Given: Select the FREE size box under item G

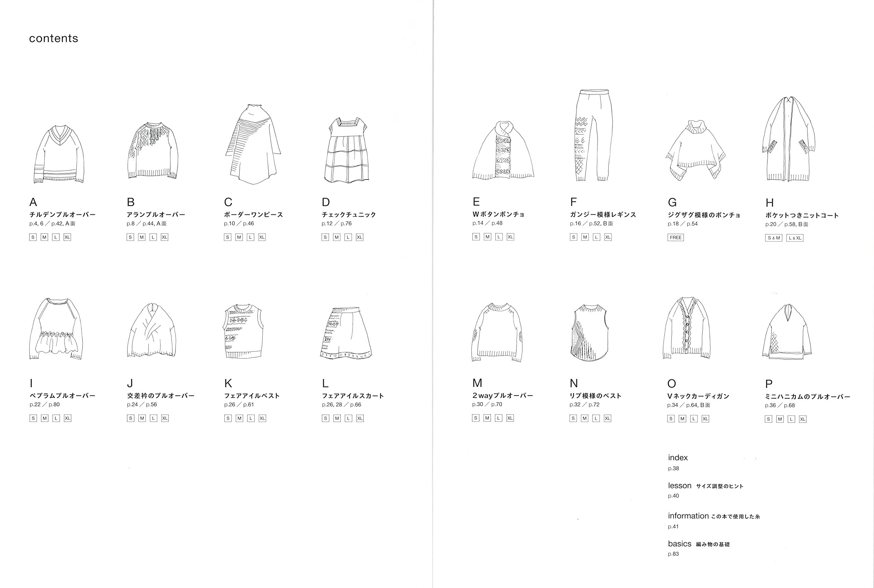Looking at the screenshot, I should 676,238.
